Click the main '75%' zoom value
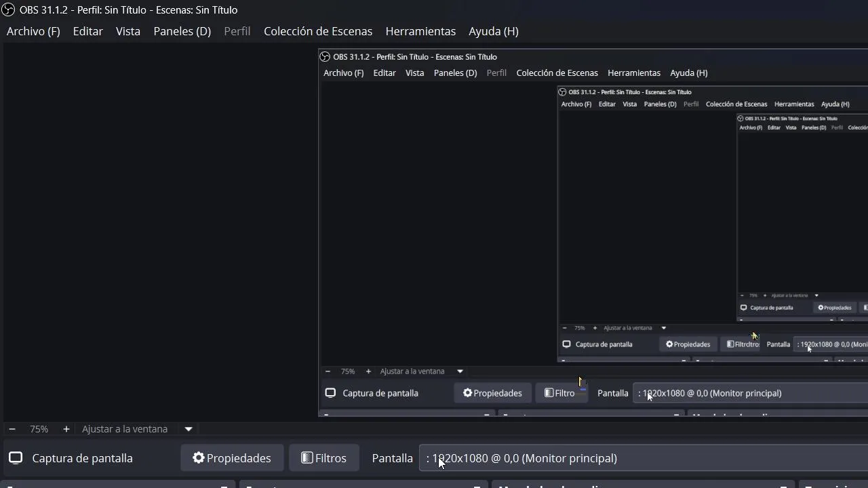The height and width of the screenshot is (488, 868). 39,429
